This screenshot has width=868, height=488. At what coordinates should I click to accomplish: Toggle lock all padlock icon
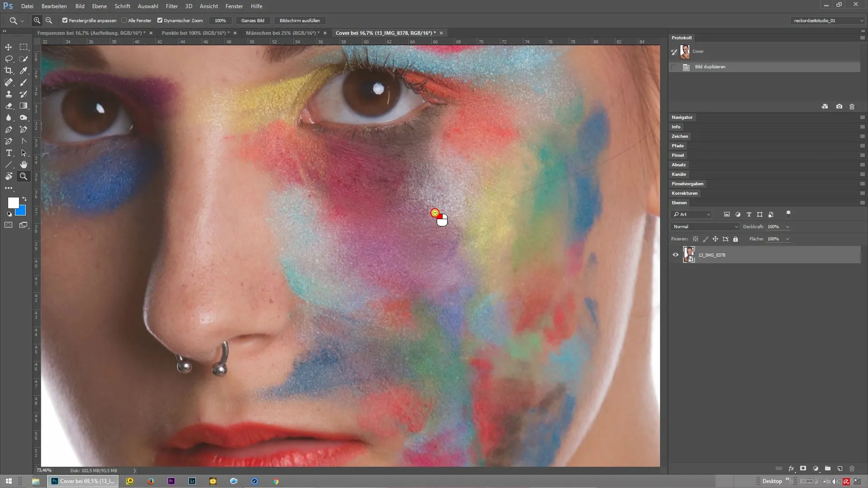point(736,239)
